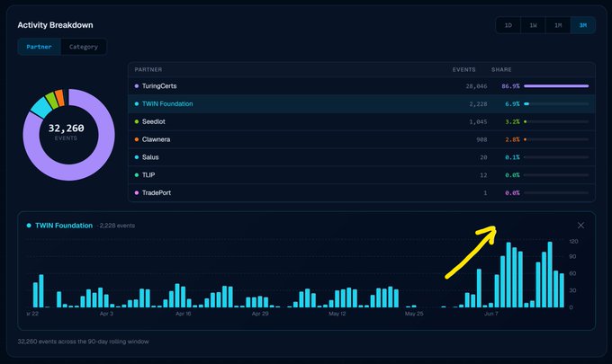Switch to the Partner tab
Image resolution: width=612 pixels, height=364 pixels.
[39, 47]
